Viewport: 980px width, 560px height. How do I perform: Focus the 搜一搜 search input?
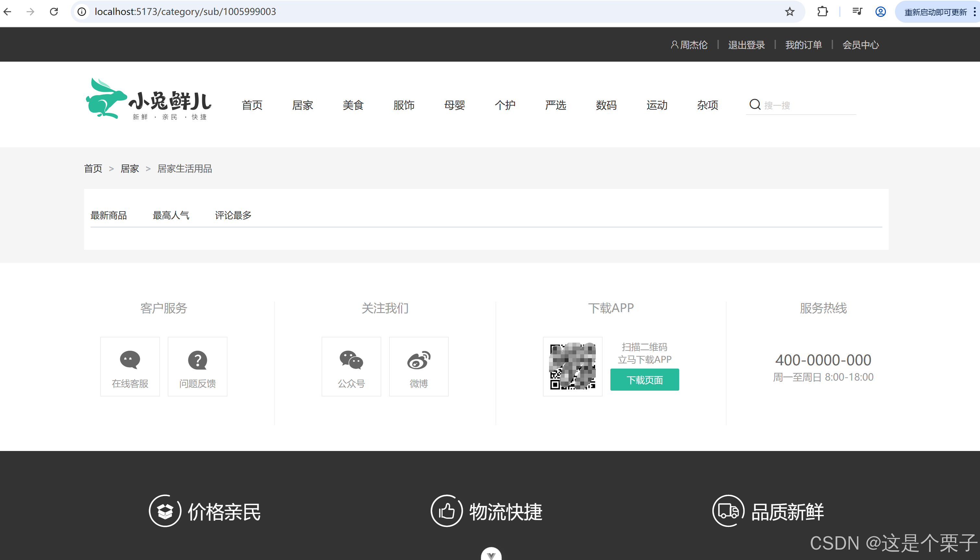point(808,105)
